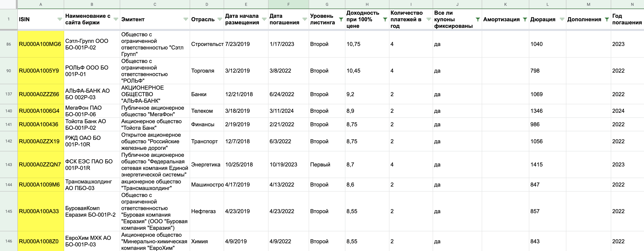Select column F header
This screenshot has width=644, height=251.
[x=289, y=4]
